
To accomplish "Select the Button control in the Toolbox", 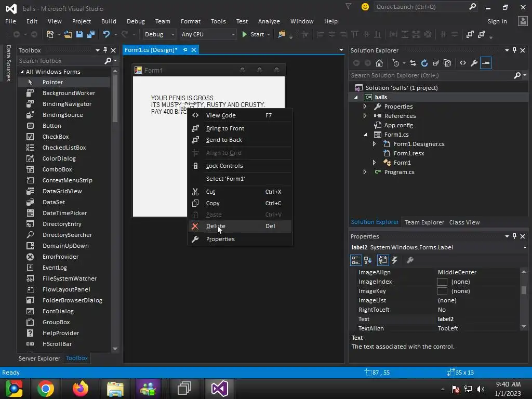I will 64,126.
